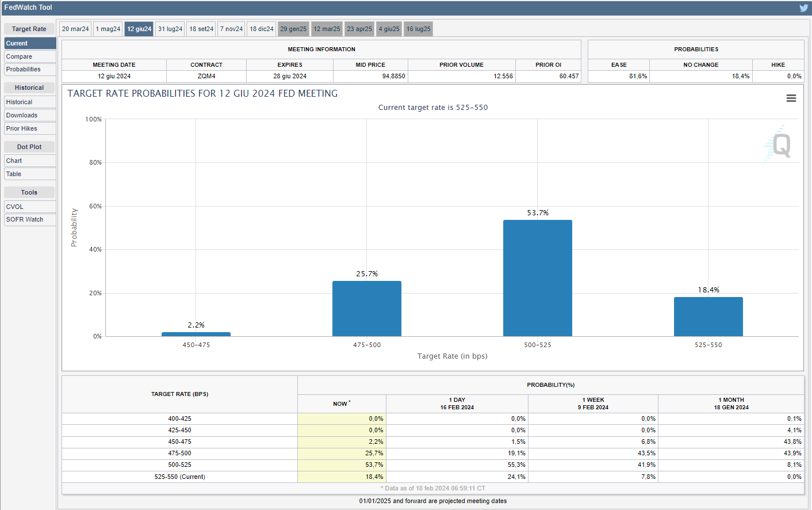The width and height of the screenshot is (812, 510).
Task: Click the 475-500 bar showing 25.7%
Action: pyautogui.click(x=366, y=309)
